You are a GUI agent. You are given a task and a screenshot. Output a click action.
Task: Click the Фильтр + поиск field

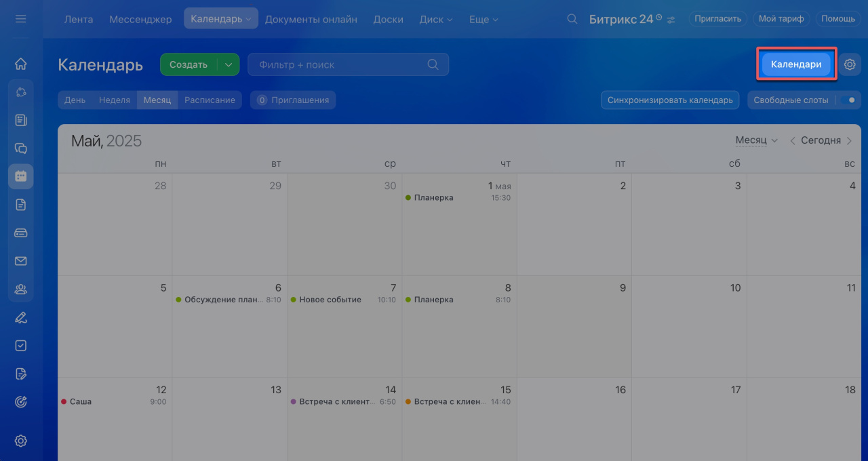click(x=339, y=64)
